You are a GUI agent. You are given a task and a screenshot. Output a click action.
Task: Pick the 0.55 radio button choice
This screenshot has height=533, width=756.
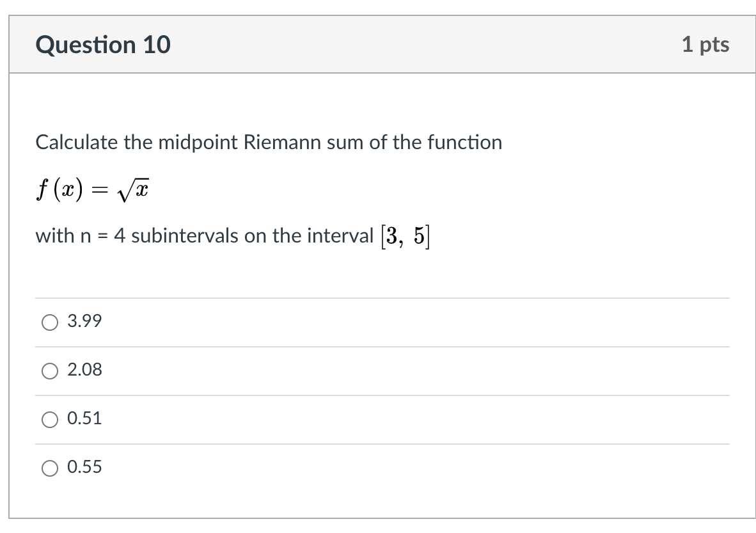click(x=50, y=468)
